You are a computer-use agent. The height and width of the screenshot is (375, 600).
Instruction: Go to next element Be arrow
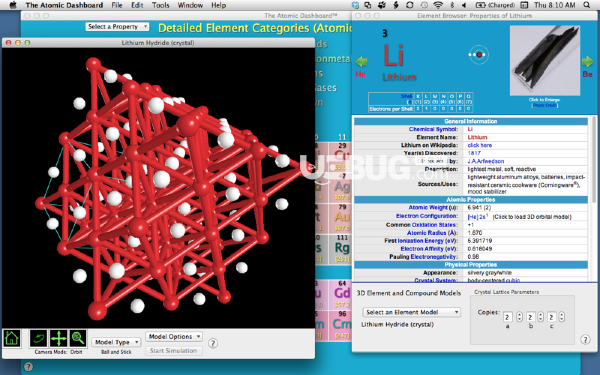(x=587, y=61)
